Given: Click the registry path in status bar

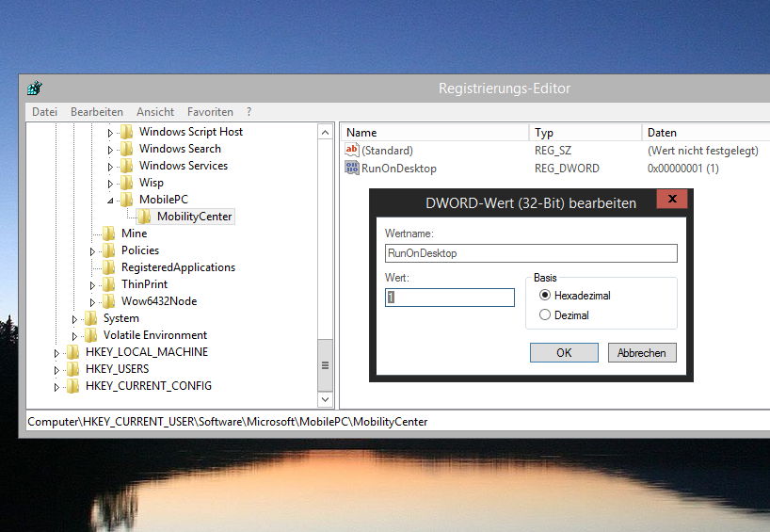Looking at the screenshot, I should click(228, 422).
